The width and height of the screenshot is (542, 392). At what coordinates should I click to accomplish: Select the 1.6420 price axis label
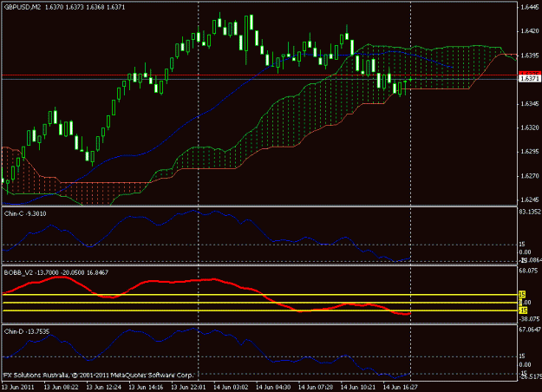530,31
